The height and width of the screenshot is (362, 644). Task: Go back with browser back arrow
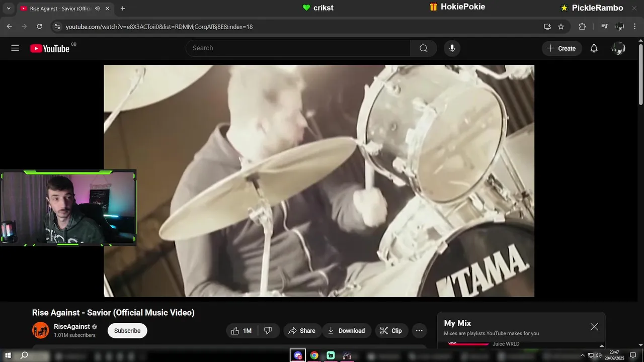point(9,26)
